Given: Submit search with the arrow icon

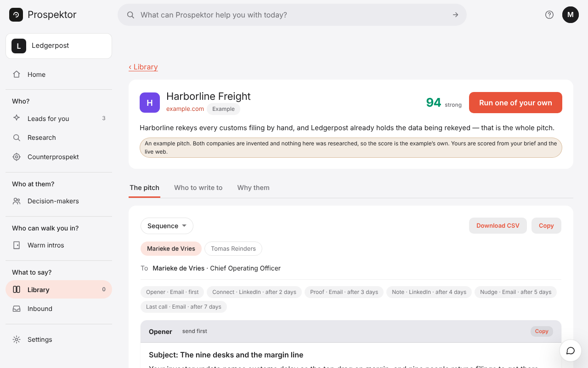Looking at the screenshot, I should point(455,15).
